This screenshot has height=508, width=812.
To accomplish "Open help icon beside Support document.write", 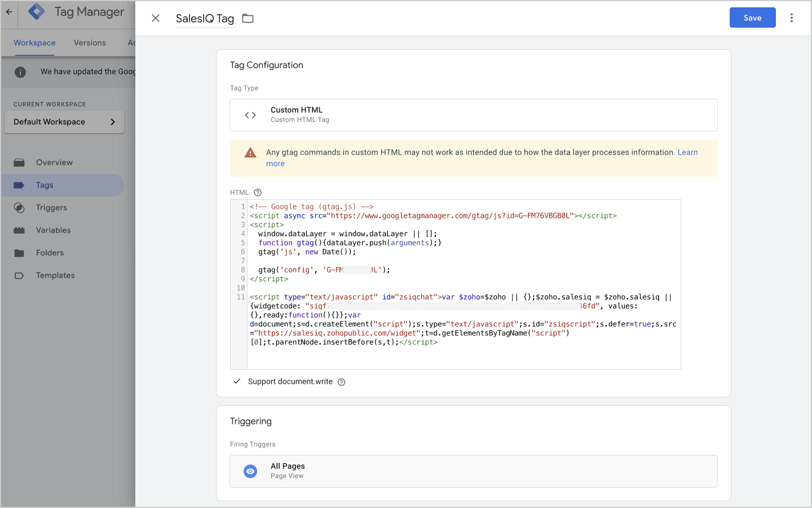I will [341, 382].
